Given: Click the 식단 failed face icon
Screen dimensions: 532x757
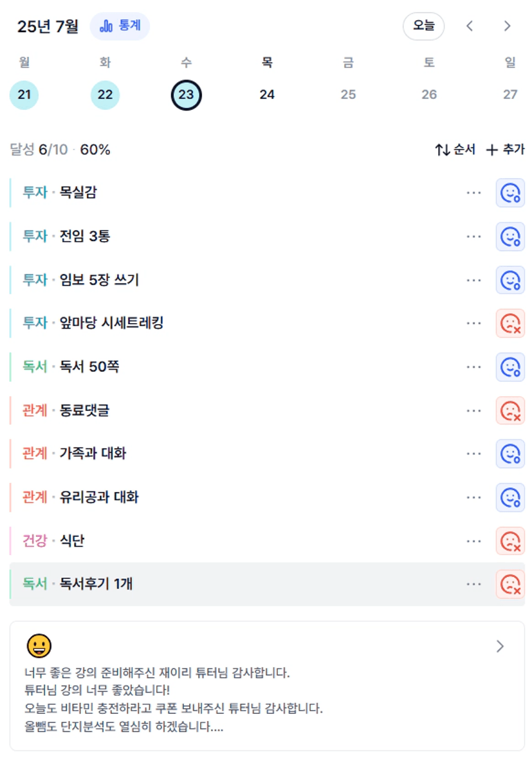Looking at the screenshot, I should (510, 541).
